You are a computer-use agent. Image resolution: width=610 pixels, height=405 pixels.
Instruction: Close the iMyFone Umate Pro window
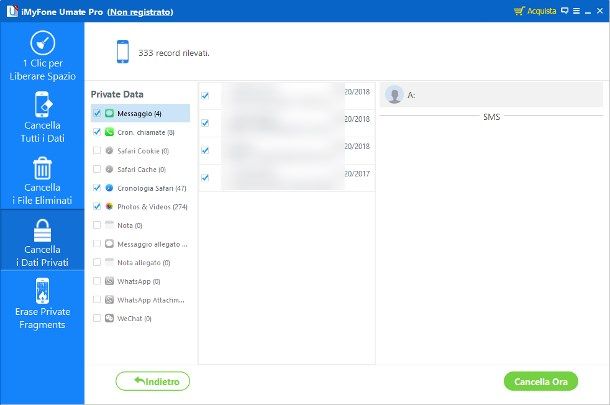pyautogui.click(x=600, y=11)
